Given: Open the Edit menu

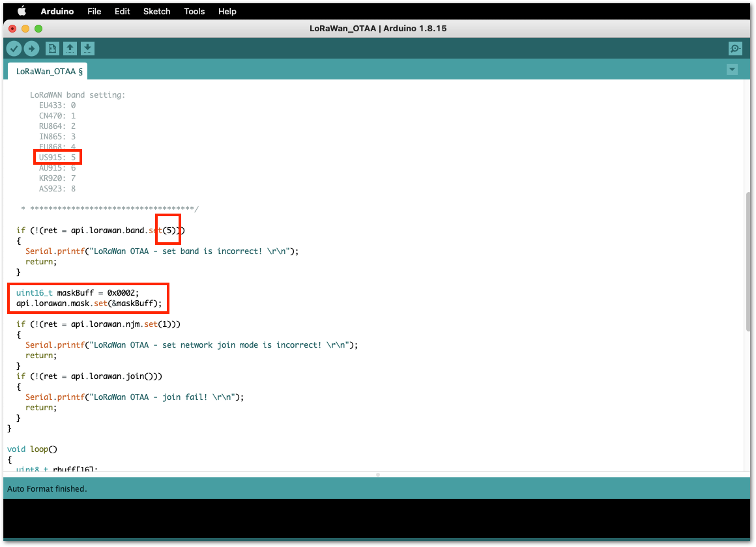Looking at the screenshot, I should coord(122,11).
